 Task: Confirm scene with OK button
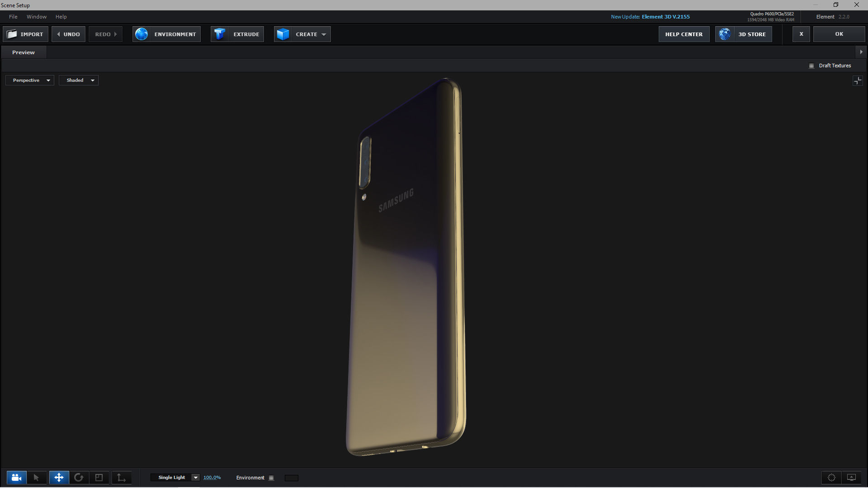click(x=839, y=34)
